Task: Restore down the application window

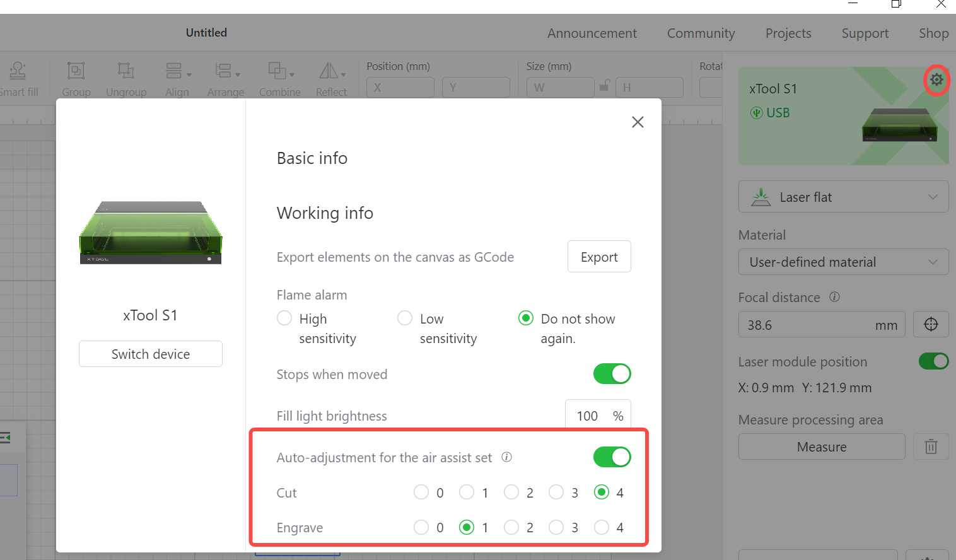Action: pyautogui.click(x=896, y=4)
